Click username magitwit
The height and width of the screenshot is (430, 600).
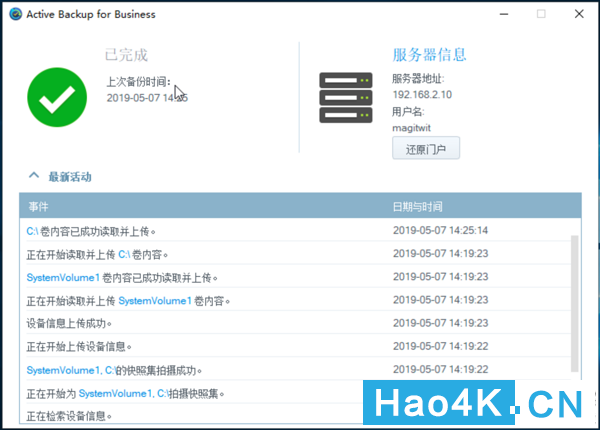[x=411, y=128]
